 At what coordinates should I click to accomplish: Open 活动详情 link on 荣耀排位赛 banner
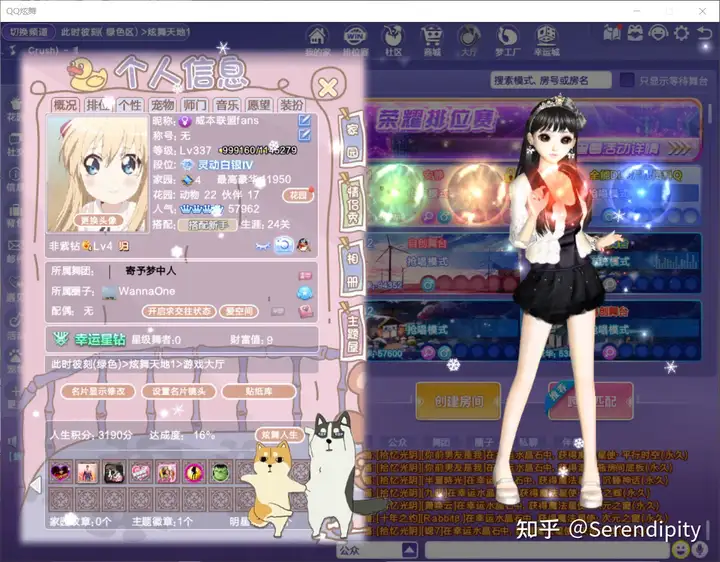(x=634, y=148)
